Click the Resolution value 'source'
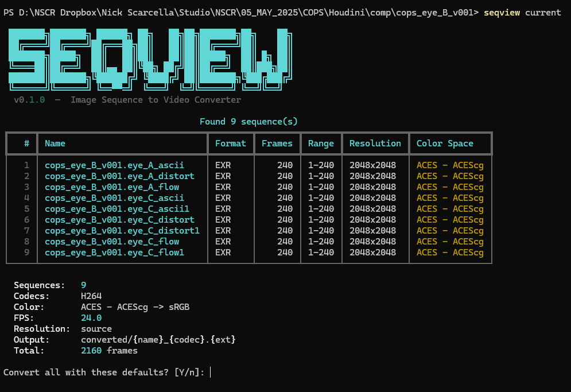 pos(96,329)
